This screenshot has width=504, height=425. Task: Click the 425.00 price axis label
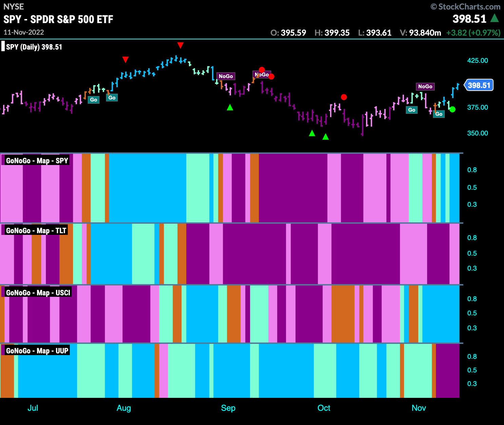(x=478, y=60)
